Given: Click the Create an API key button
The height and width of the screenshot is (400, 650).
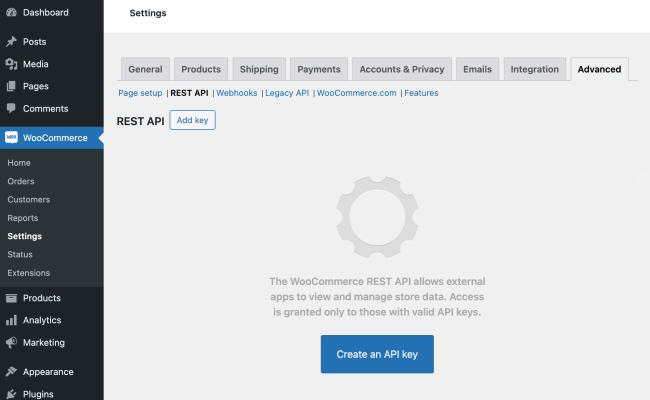Looking at the screenshot, I should pos(377,354).
